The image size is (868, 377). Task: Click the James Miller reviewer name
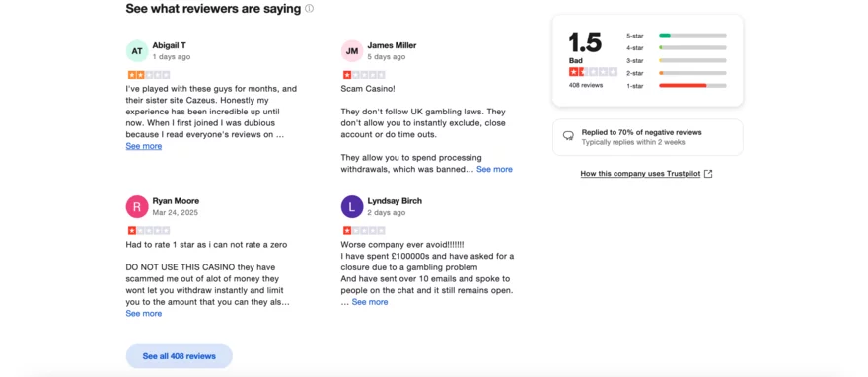392,46
